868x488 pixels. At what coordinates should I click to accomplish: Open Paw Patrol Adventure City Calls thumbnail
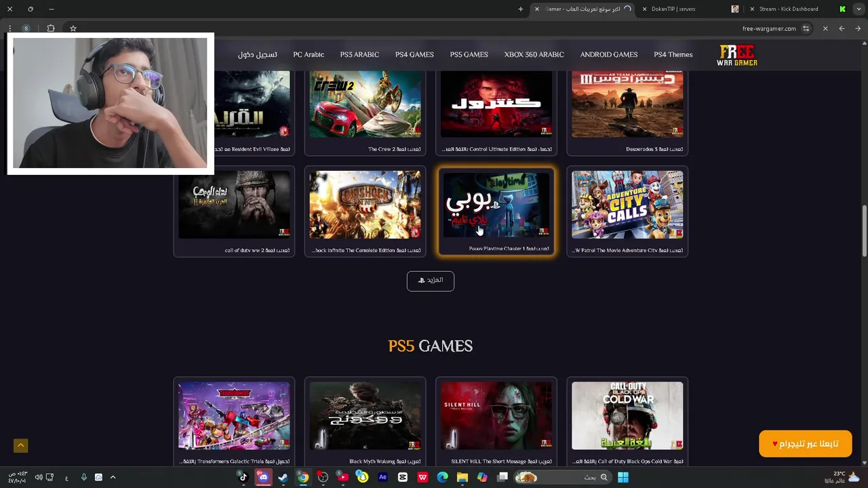627,205
